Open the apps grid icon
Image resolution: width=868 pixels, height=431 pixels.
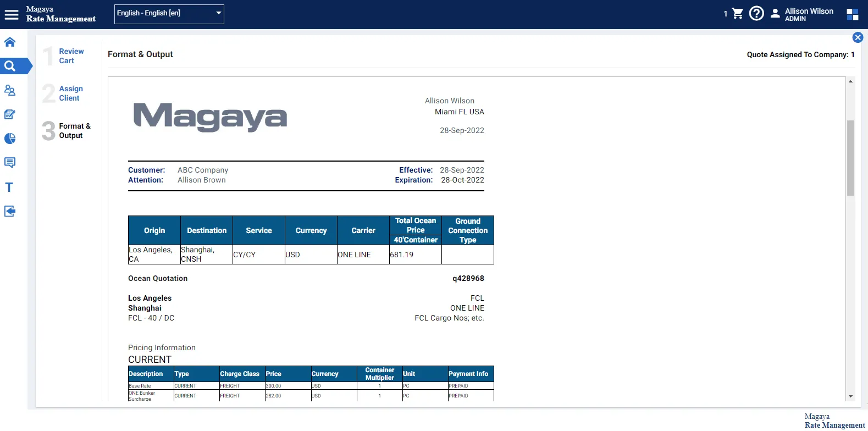853,14
